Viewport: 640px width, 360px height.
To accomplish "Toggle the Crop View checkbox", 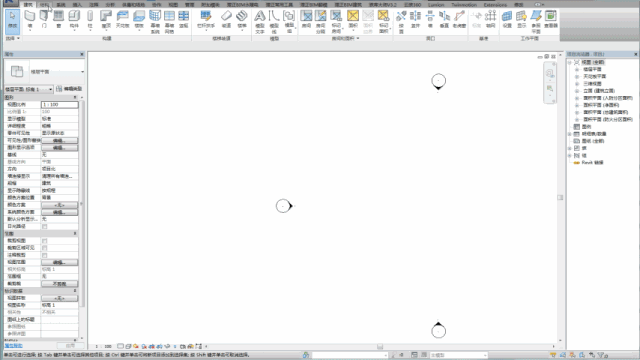I will tap(44, 240).
